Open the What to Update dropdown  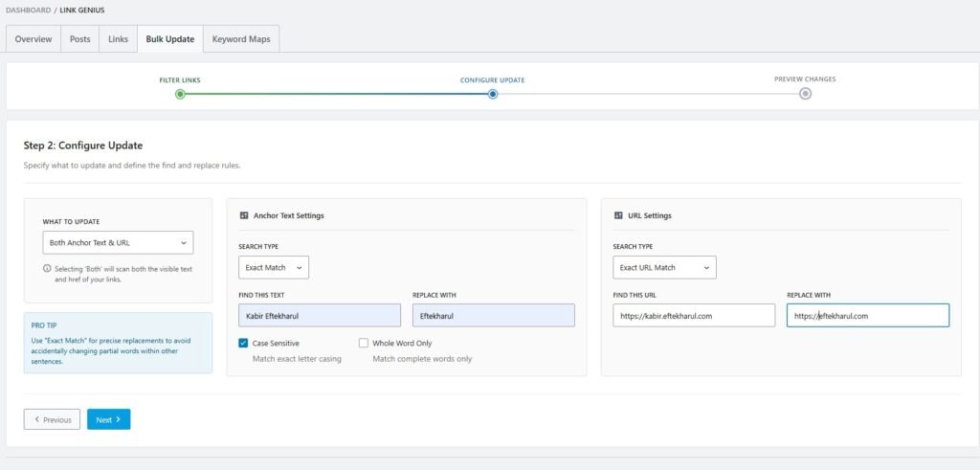(x=118, y=243)
